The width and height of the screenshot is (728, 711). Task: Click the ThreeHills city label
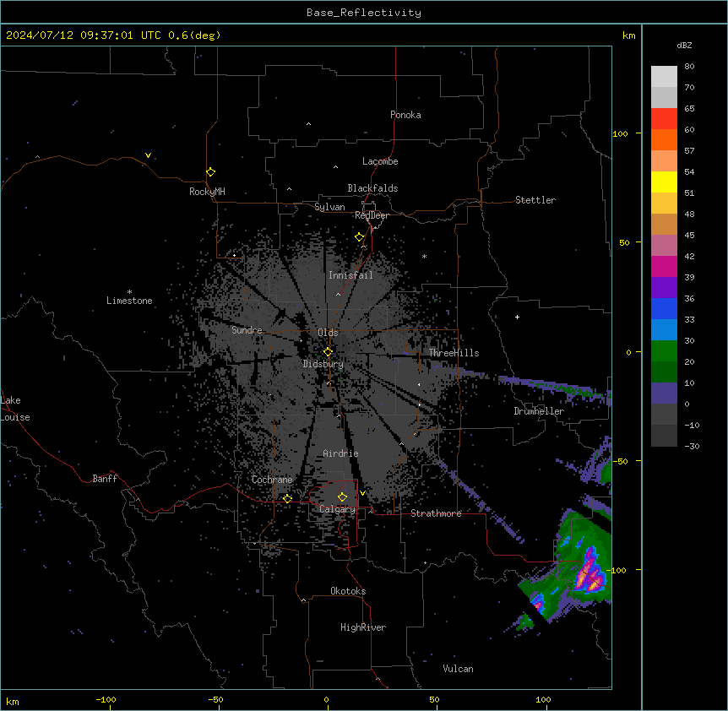coord(454,353)
